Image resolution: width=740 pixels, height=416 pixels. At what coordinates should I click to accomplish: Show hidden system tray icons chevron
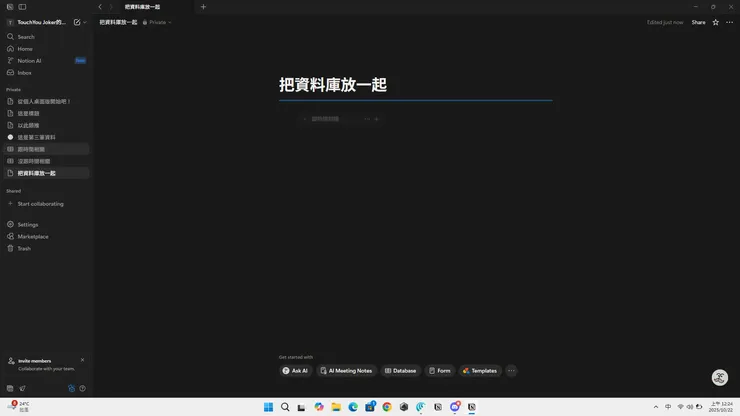click(656, 407)
